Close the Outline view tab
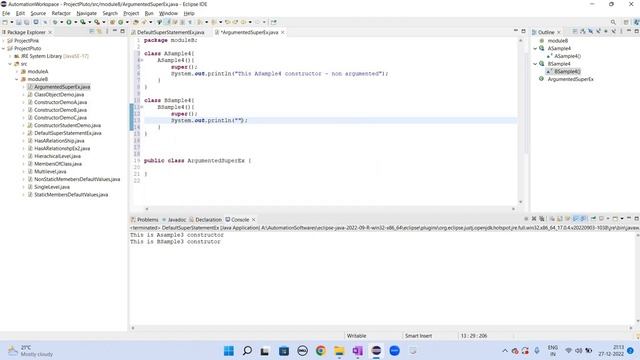The width and height of the screenshot is (640, 360). 559,32
